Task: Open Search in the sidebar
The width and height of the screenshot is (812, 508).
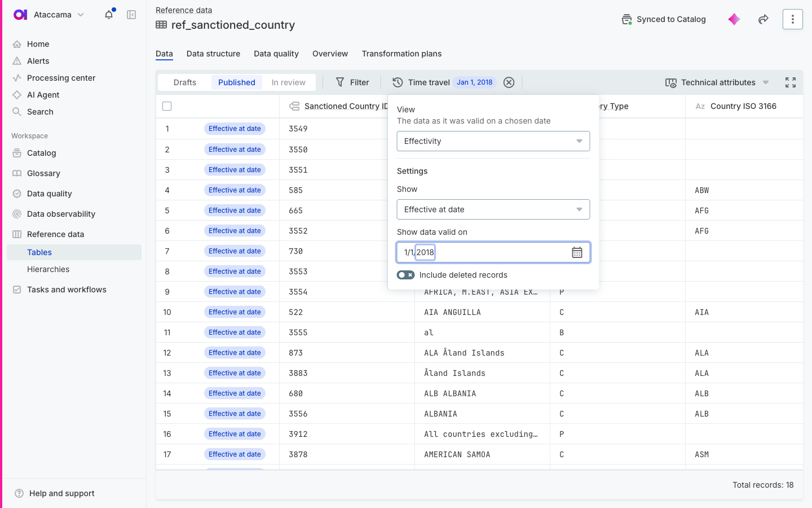Action: (40, 112)
